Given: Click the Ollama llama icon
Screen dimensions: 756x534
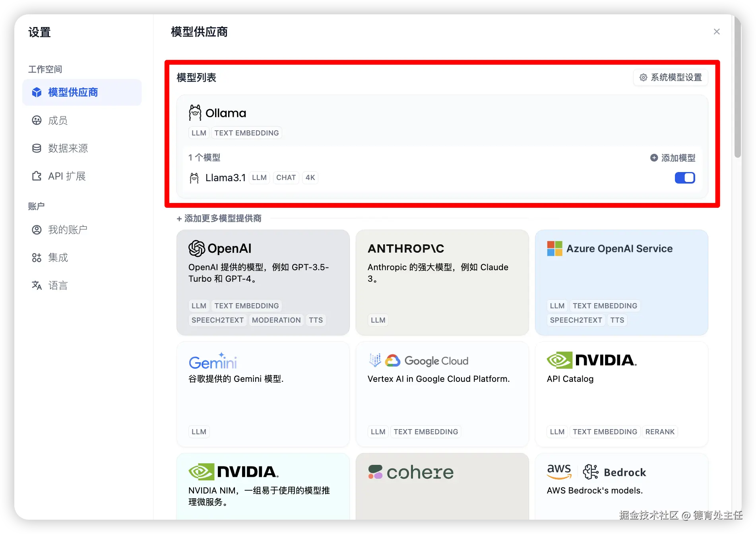Looking at the screenshot, I should [x=194, y=112].
